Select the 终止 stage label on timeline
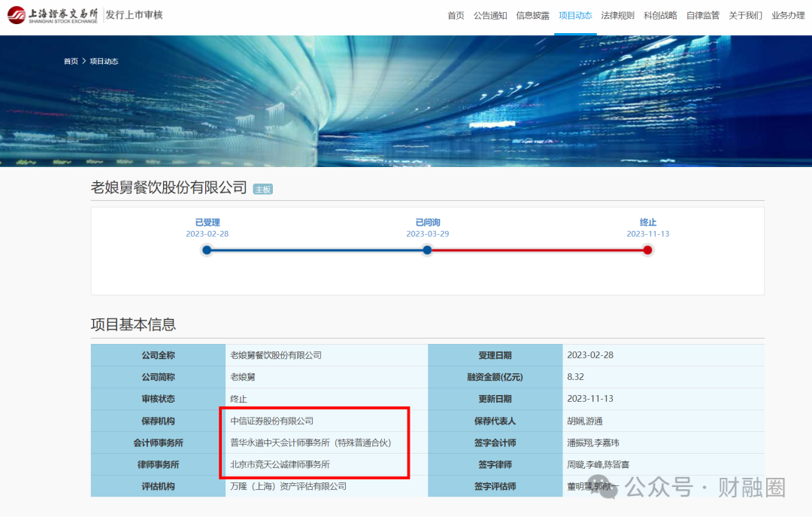Screen dimensions: 812x520 tap(648, 223)
